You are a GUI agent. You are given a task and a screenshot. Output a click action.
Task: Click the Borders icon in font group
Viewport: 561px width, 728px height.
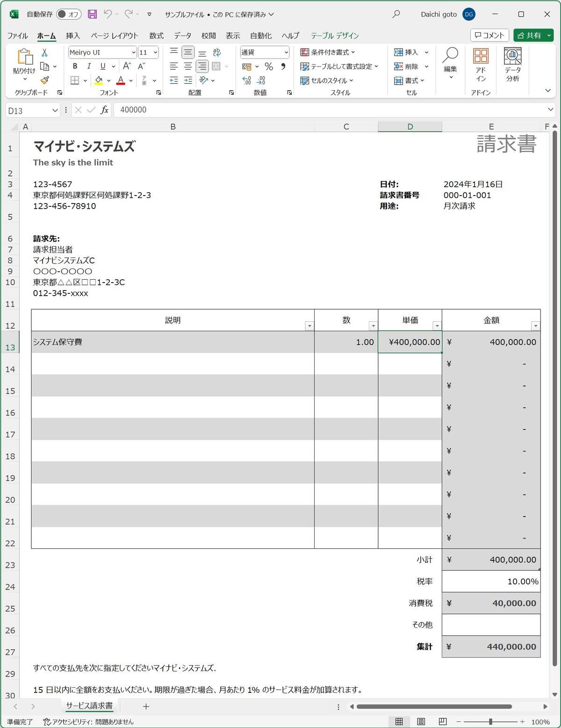coord(75,80)
